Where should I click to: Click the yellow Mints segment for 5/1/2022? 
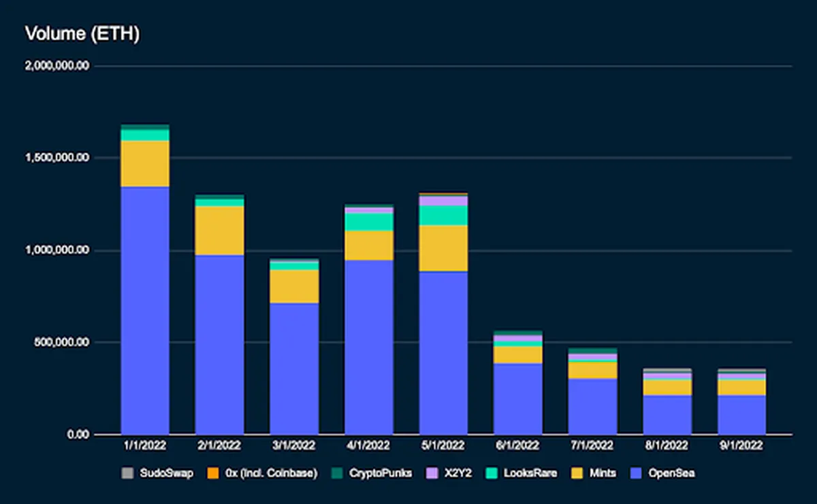pos(443,248)
